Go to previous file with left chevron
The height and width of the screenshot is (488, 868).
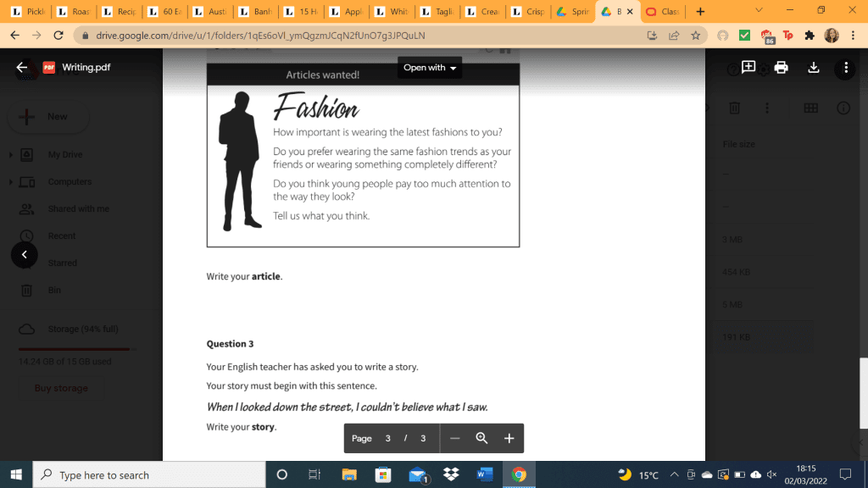coord(24,254)
